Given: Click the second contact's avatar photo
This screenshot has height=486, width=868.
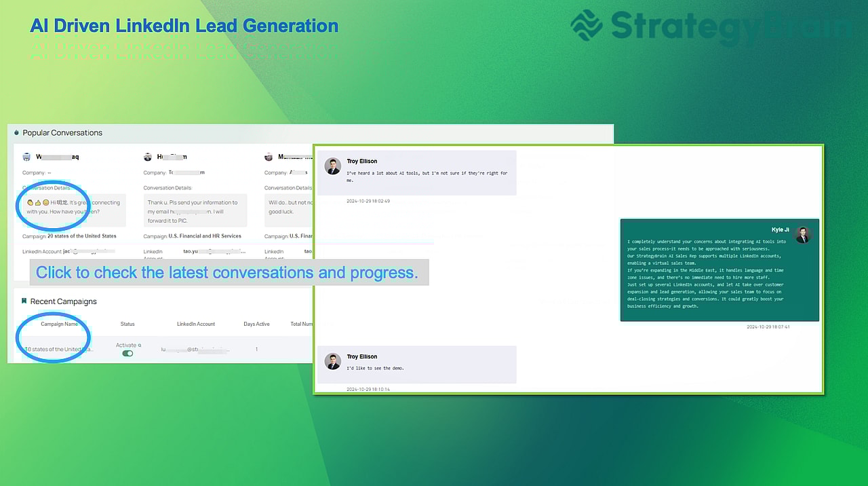Looking at the screenshot, I should click(147, 156).
